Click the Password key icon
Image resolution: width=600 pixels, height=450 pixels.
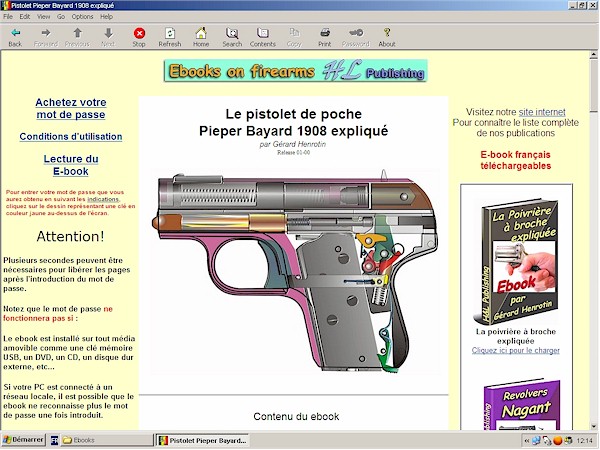356,33
